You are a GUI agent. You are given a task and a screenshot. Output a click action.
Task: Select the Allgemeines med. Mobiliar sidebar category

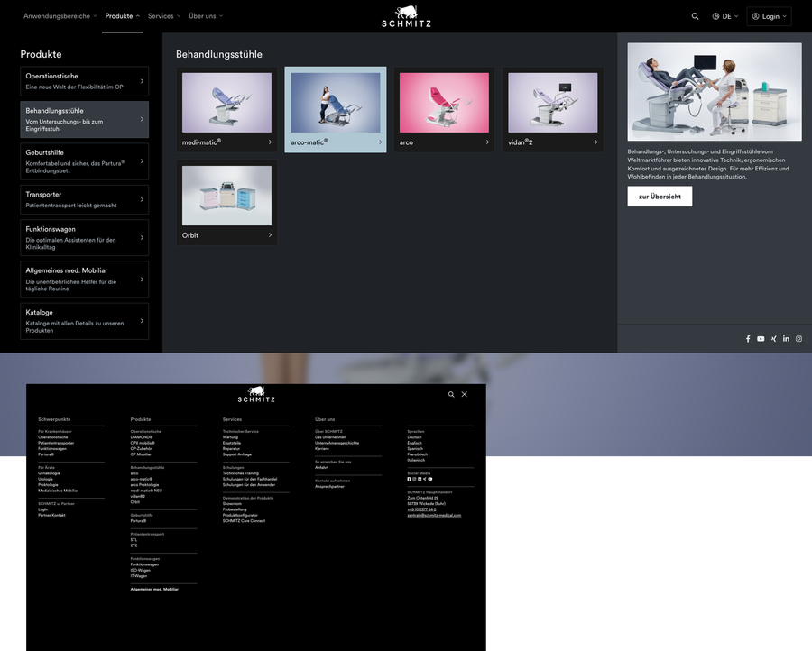[85, 280]
